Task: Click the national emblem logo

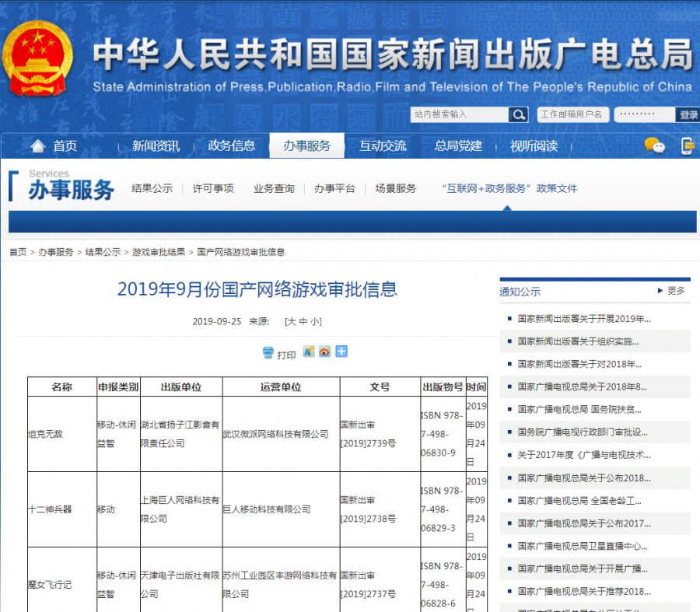Action: [37, 58]
